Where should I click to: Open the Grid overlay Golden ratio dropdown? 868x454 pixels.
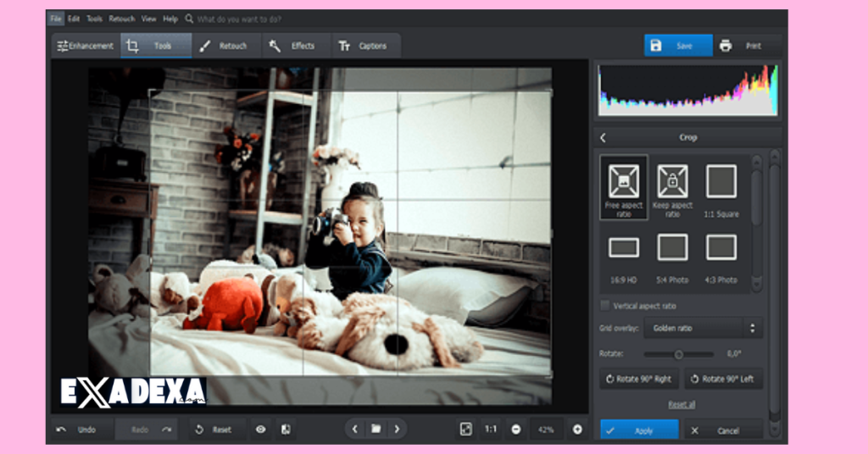pyautogui.click(x=703, y=328)
